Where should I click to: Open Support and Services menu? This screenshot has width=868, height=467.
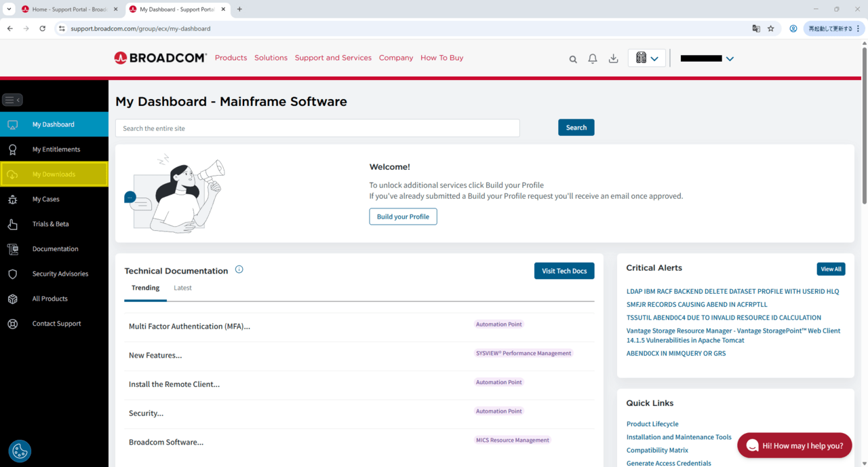pyautogui.click(x=333, y=58)
